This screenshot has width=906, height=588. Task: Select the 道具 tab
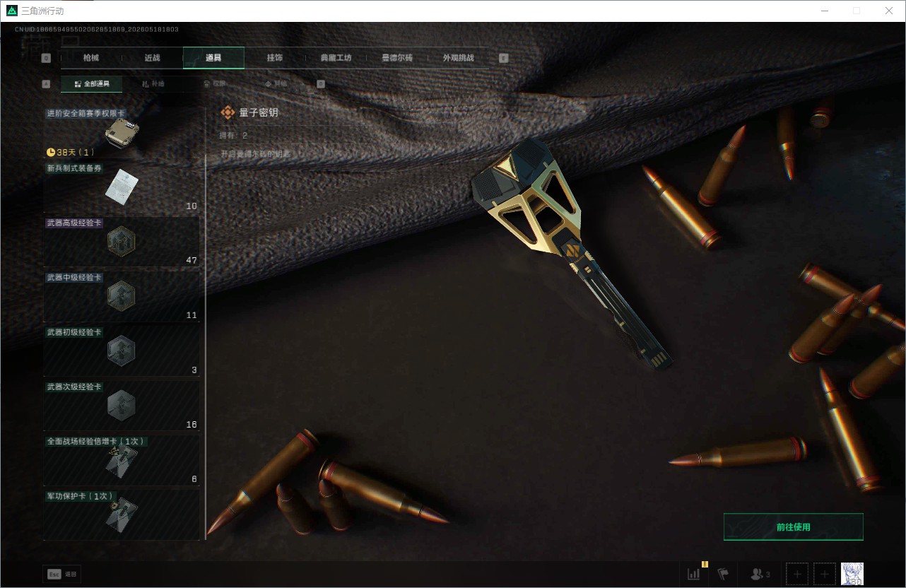pos(213,58)
